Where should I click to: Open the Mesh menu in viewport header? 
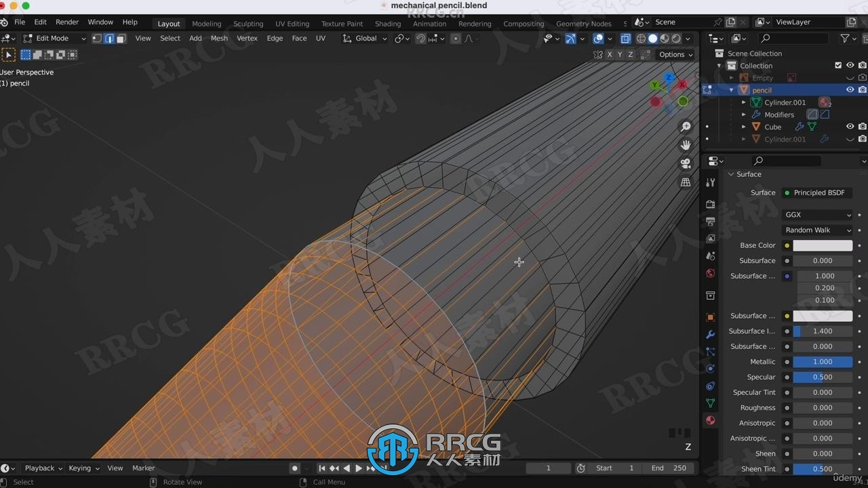point(219,39)
